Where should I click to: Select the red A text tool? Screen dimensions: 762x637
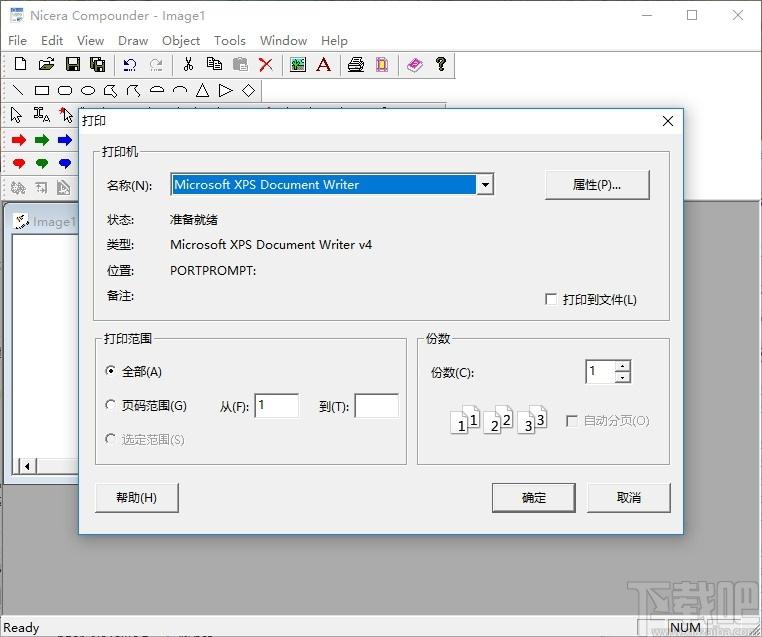(x=324, y=64)
